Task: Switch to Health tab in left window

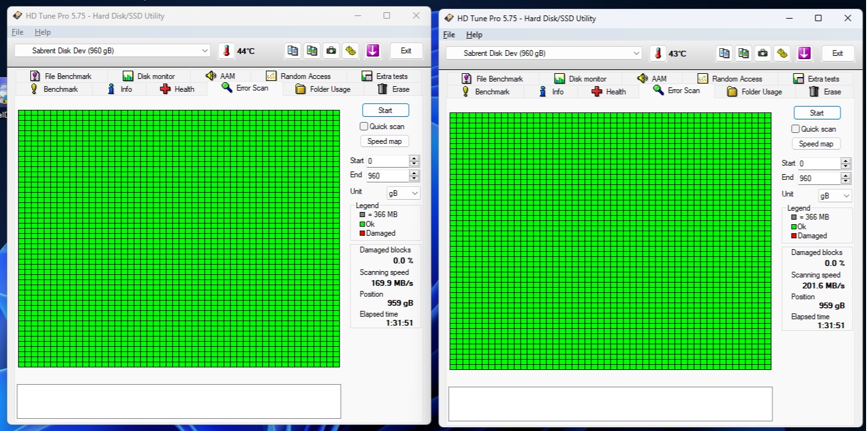Action: tap(177, 89)
